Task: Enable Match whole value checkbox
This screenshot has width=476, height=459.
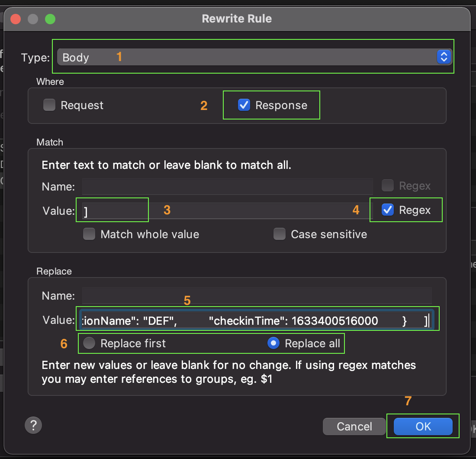Action: [89, 234]
